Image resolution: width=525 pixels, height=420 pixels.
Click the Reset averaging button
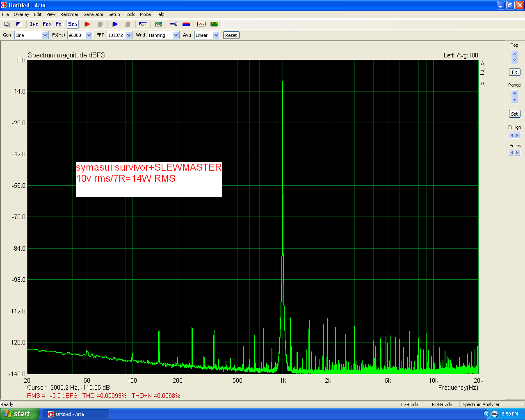click(231, 35)
